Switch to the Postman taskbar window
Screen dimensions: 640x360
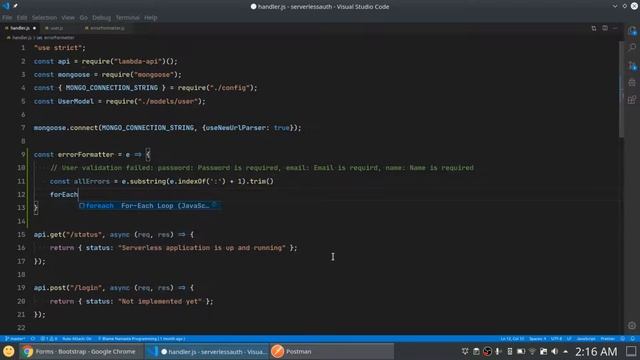click(331, 351)
